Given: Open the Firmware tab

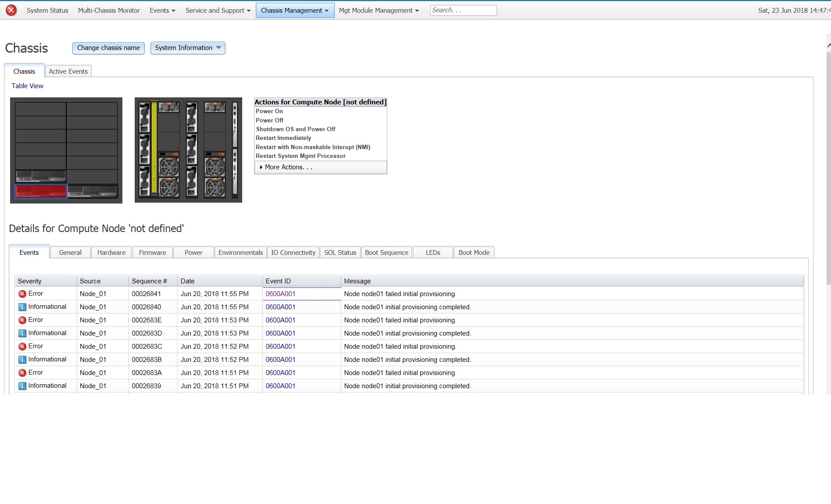Looking at the screenshot, I should tap(153, 252).
